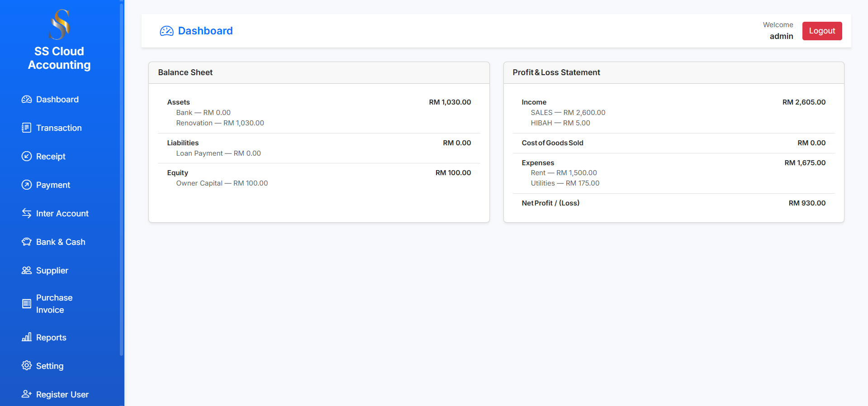Open the Transaction menu item
Viewport: 868px width, 406px height.
[x=59, y=128]
